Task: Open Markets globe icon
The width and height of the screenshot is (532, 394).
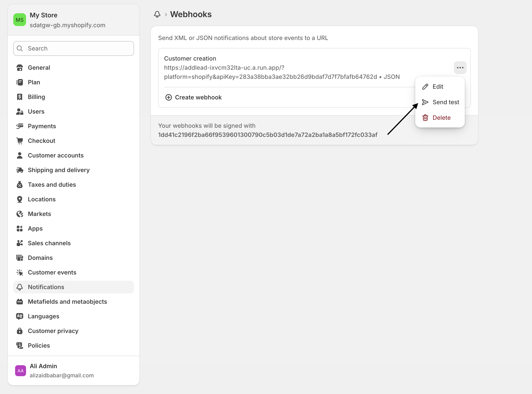Action: tap(20, 214)
